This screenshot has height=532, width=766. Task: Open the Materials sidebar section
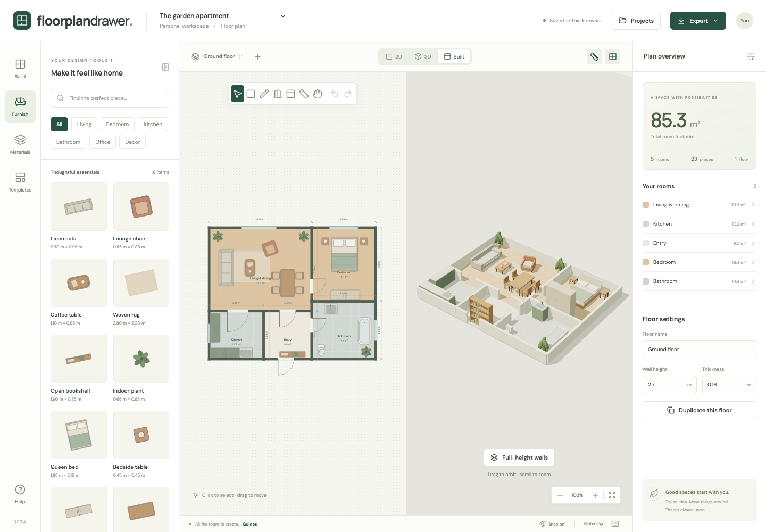[20, 145]
